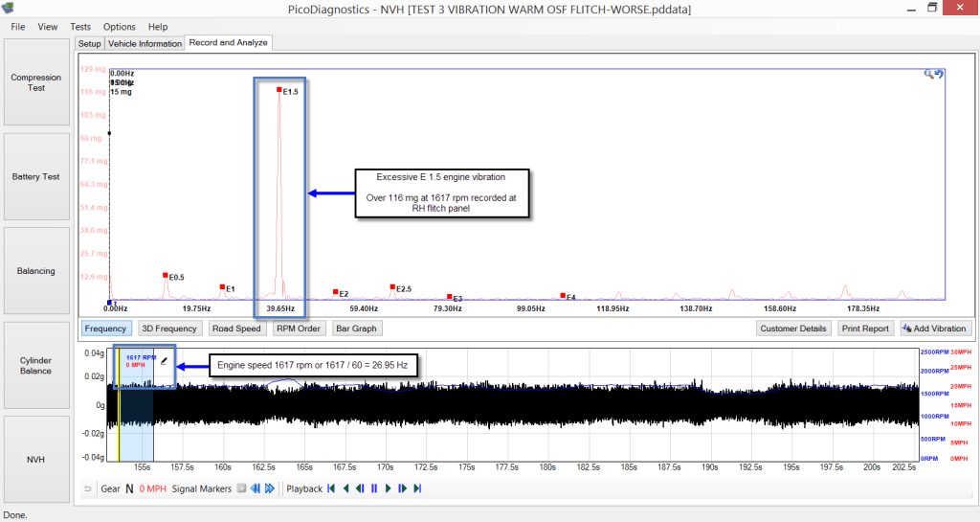Image resolution: width=980 pixels, height=522 pixels.
Task: Click the Done status bar text
Action: pos(15,515)
